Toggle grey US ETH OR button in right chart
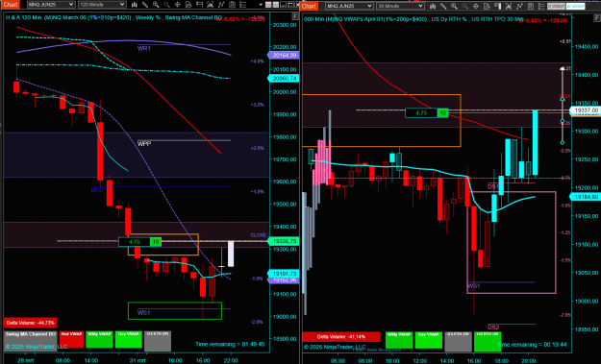Image resolution: width=601 pixels, height=364 pixels. pyautogui.click(x=458, y=341)
